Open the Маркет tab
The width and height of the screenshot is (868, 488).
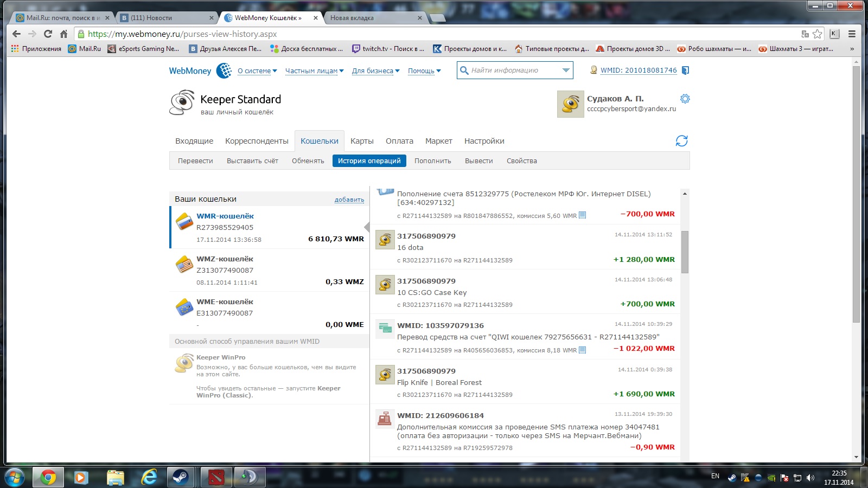(x=439, y=141)
